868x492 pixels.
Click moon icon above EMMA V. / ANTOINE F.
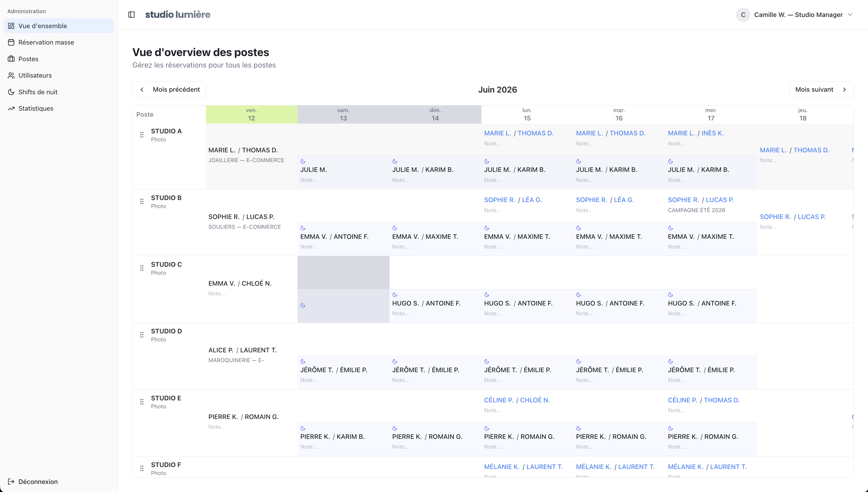(x=303, y=228)
